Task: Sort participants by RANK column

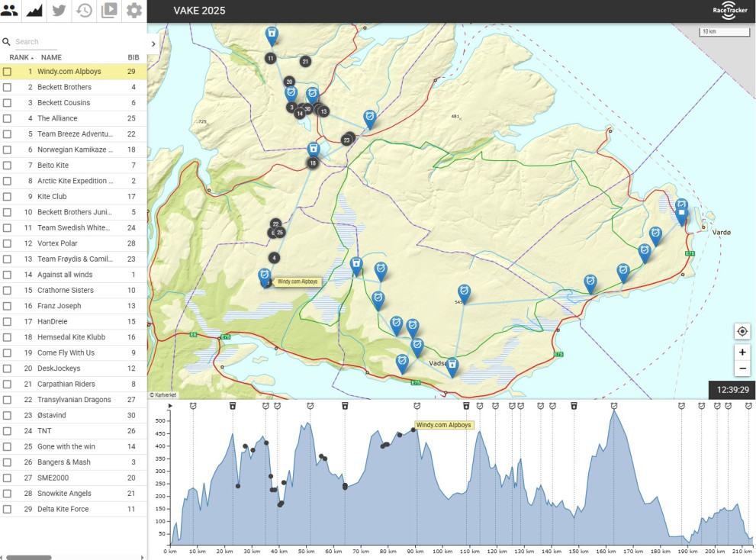Action: coord(21,57)
